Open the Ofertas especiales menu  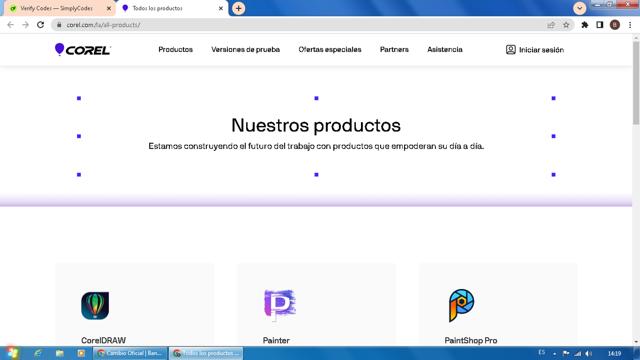click(x=330, y=49)
